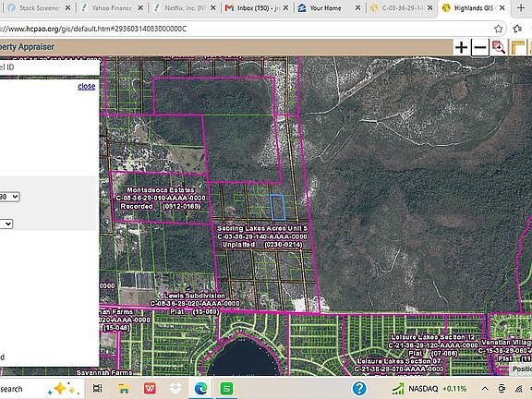Close the Netflix, Inc. tab
Viewport: 532px width, 399px height.
pos(213,7)
